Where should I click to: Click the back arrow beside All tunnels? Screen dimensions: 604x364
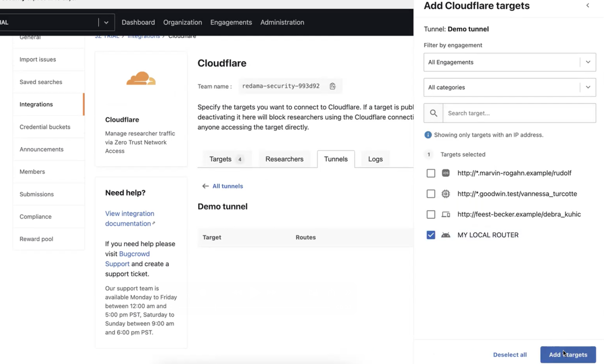pyautogui.click(x=205, y=186)
